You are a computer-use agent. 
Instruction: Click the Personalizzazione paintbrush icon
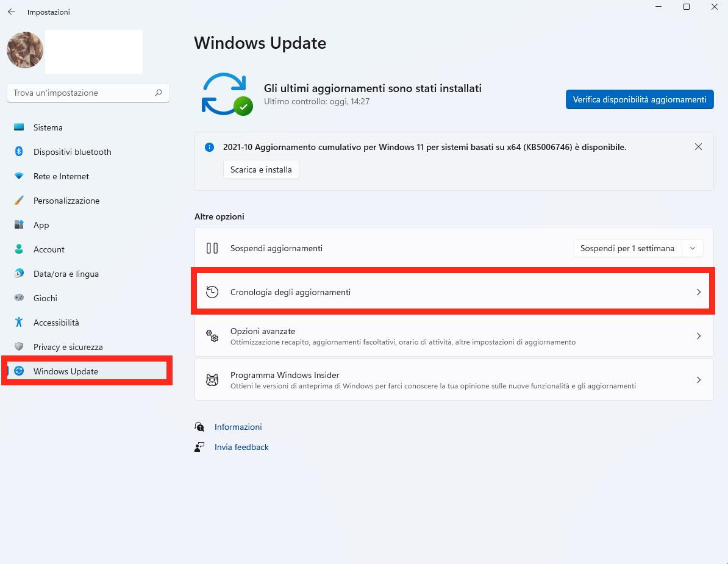point(19,200)
